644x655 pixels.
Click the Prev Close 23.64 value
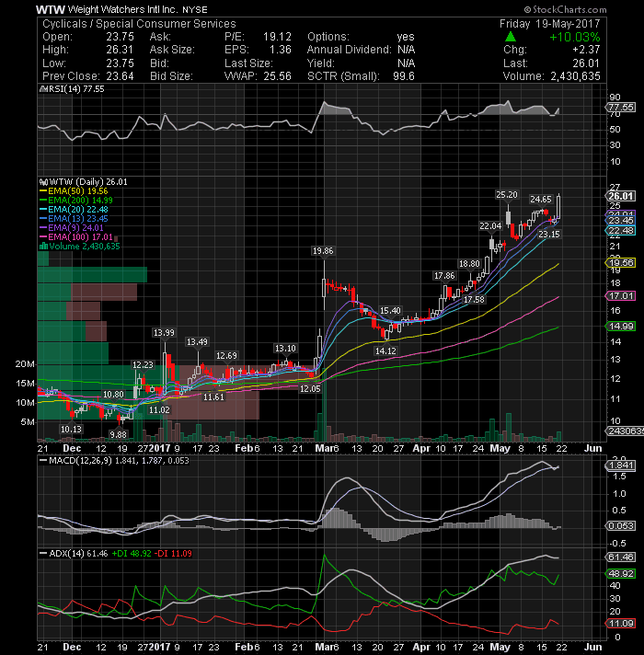(x=120, y=76)
